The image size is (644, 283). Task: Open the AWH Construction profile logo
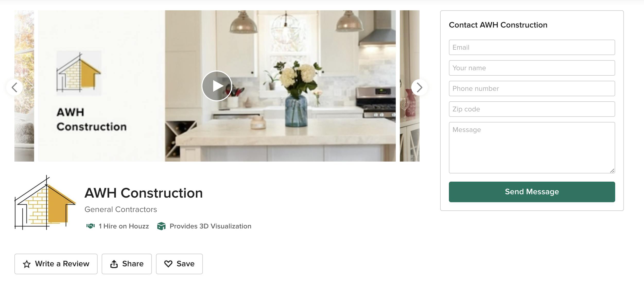point(45,202)
